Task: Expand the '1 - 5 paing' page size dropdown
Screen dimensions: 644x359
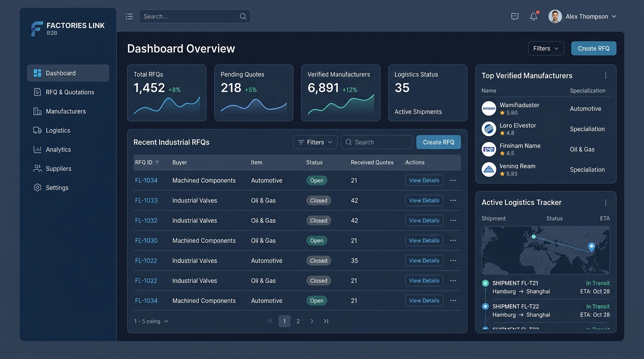Action: coord(151,321)
